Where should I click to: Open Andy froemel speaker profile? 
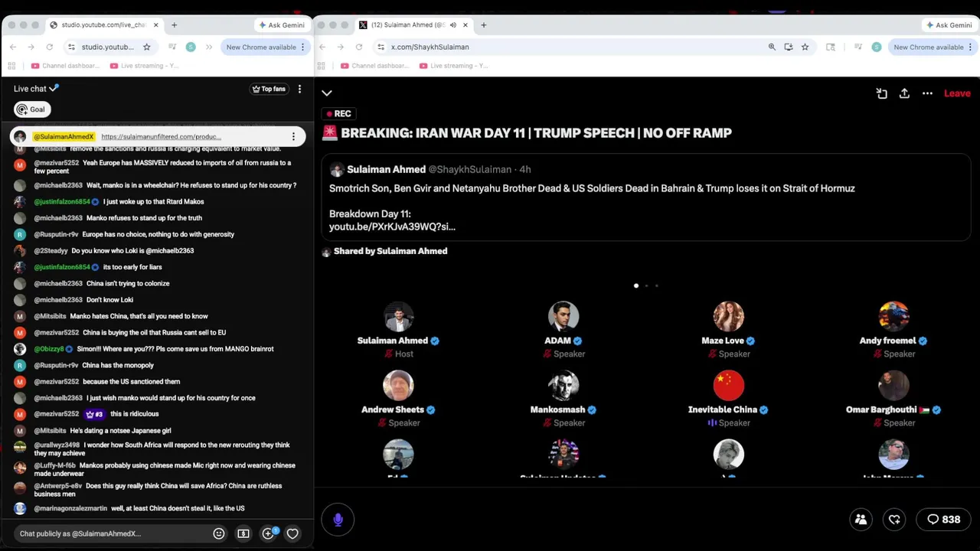coord(893,316)
